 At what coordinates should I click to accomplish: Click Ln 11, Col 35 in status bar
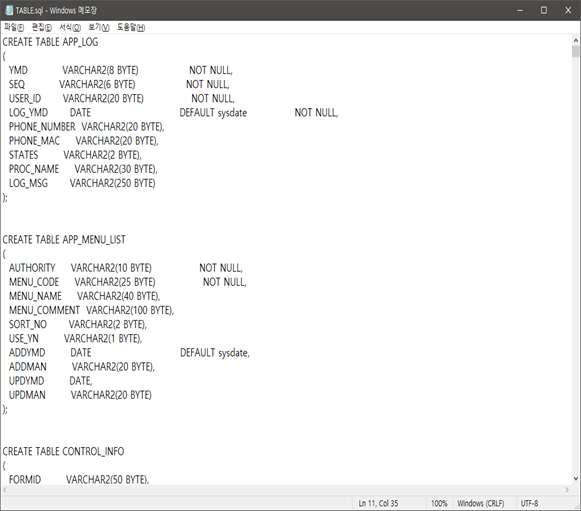[378, 503]
